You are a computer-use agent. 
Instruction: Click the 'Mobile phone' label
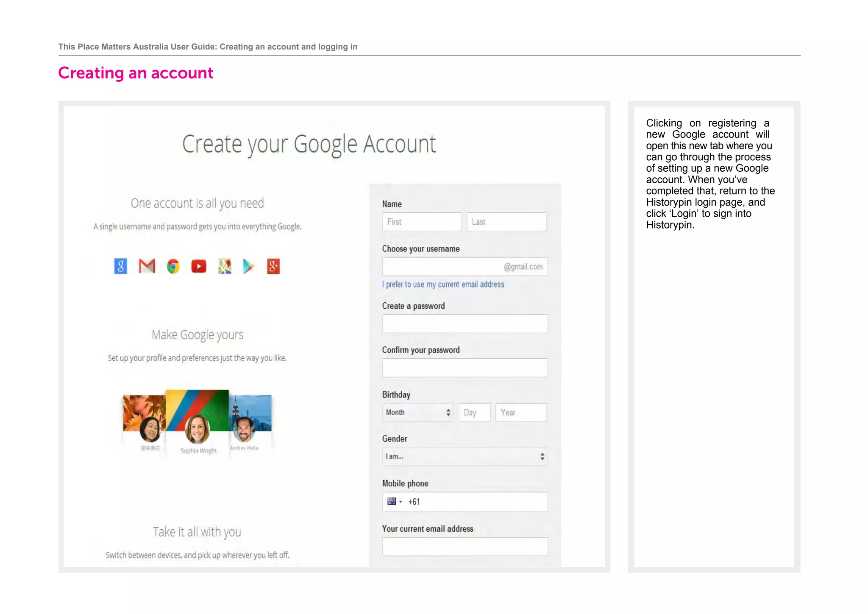click(405, 483)
